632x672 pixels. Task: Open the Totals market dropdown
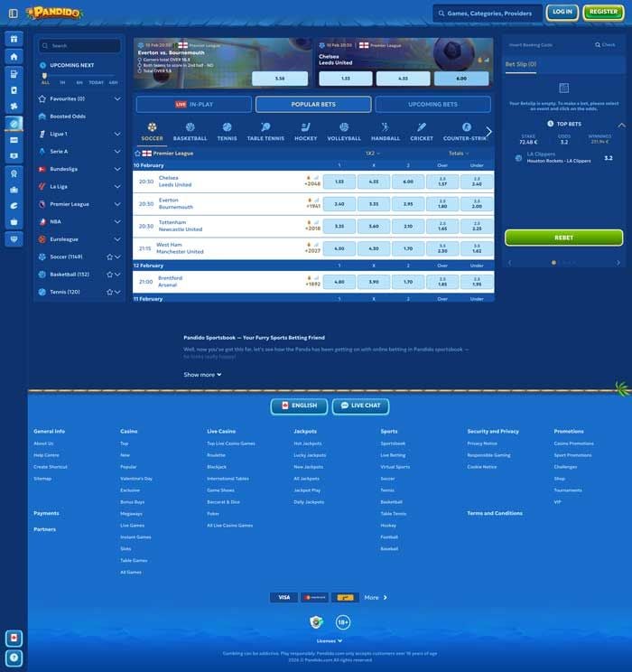pos(459,154)
